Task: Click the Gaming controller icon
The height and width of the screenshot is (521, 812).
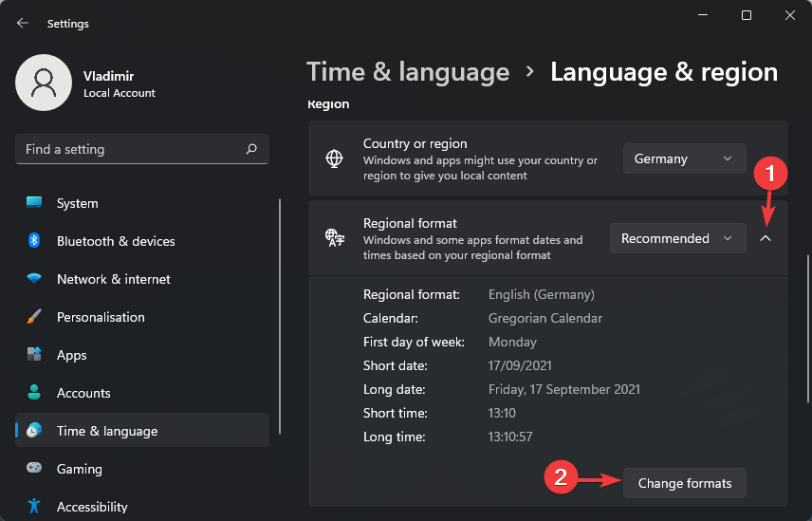Action: point(34,469)
